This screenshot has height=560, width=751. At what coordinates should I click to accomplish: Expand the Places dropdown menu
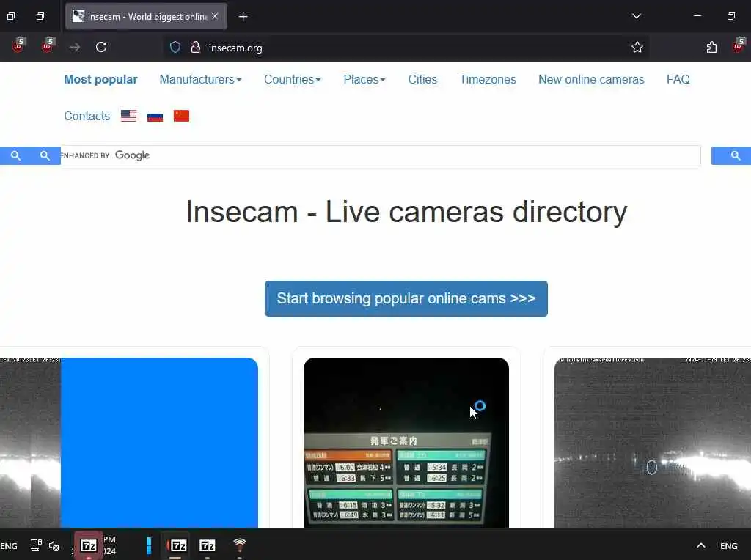pyautogui.click(x=364, y=79)
